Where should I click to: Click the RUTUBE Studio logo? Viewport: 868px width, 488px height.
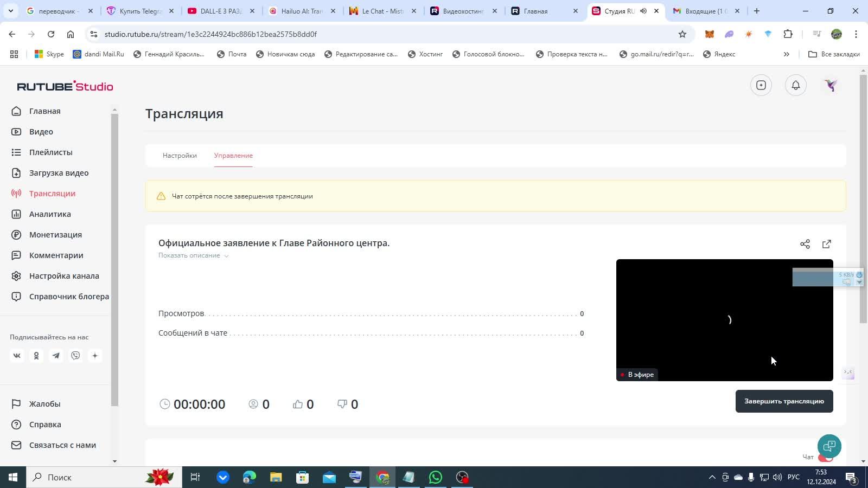pyautogui.click(x=65, y=86)
